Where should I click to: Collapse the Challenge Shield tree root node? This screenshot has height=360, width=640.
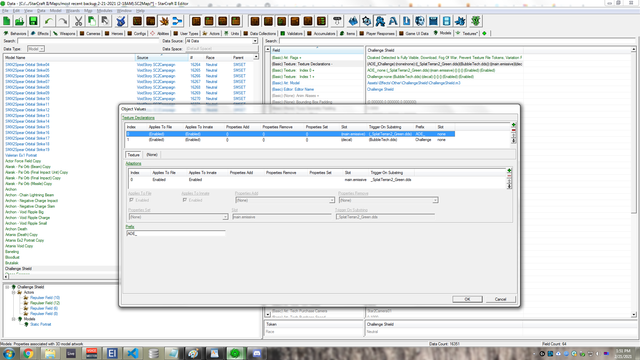tap(7, 287)
